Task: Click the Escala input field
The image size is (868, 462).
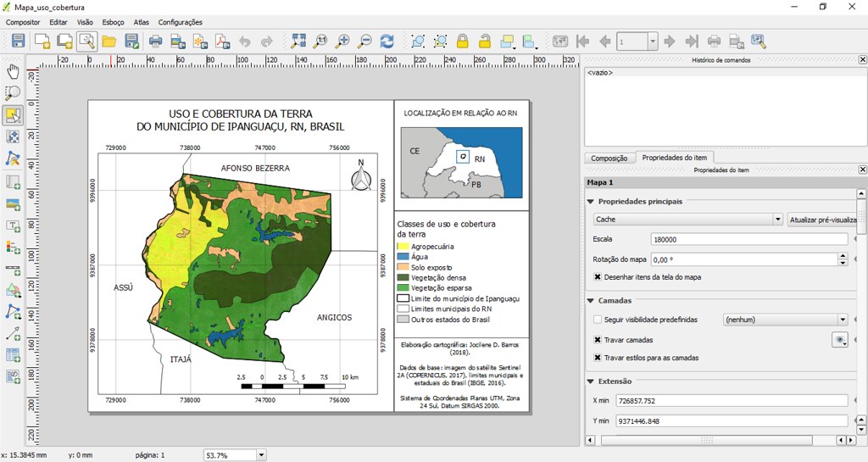Action: click(749, 239)
